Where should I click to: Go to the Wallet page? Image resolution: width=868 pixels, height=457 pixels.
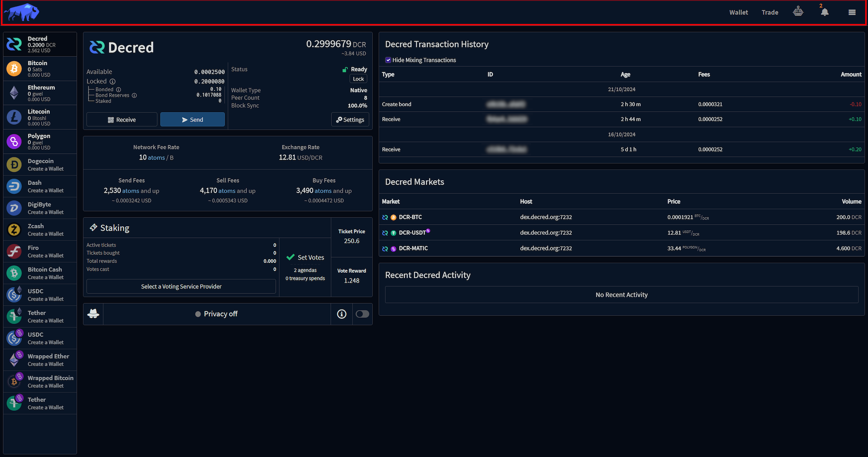(738, 13)
